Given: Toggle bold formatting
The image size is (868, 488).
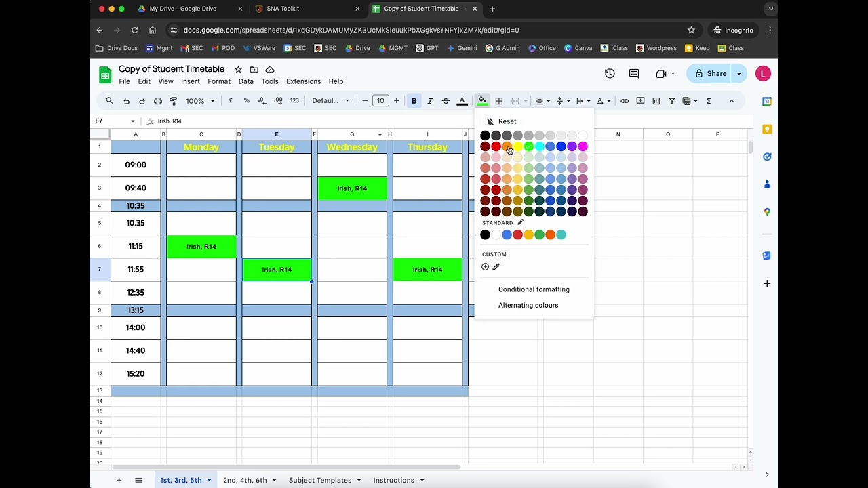Looking at the screenshot, I should (414, 101).
